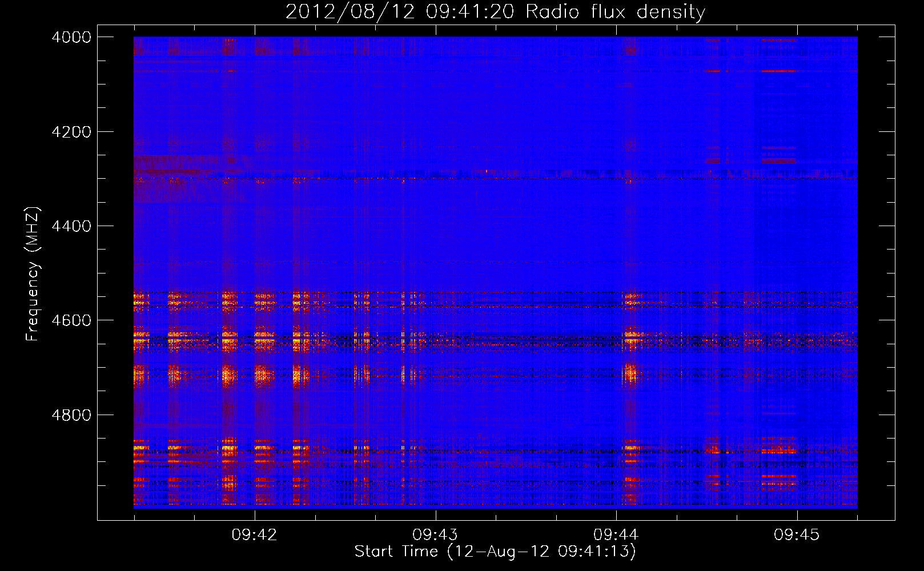Click the 09:42 time tick label
The height and width of the screenshot is (571, 924).
coord(254,535)
